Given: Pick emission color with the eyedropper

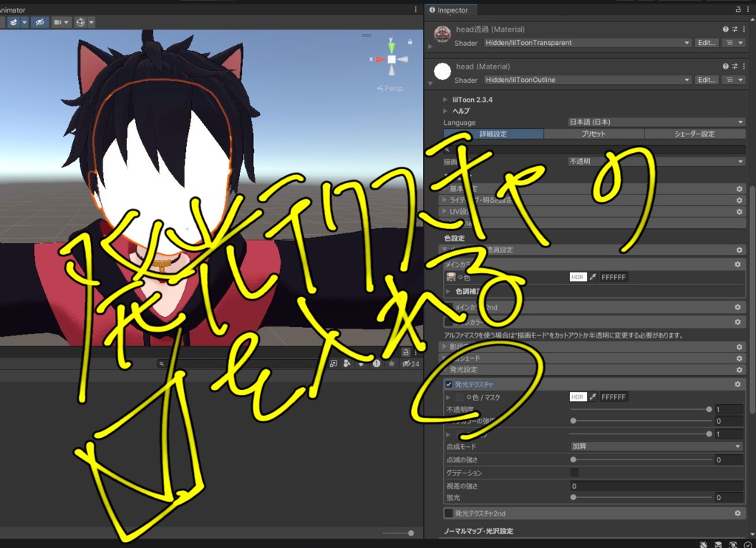Looking at the screenshot, I should click(x=593, y=397).
